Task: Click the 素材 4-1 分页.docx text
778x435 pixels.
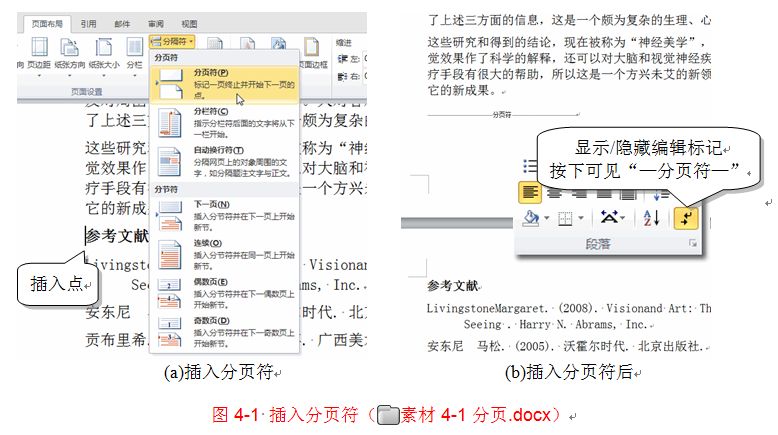Action: (x=476, y=415)
